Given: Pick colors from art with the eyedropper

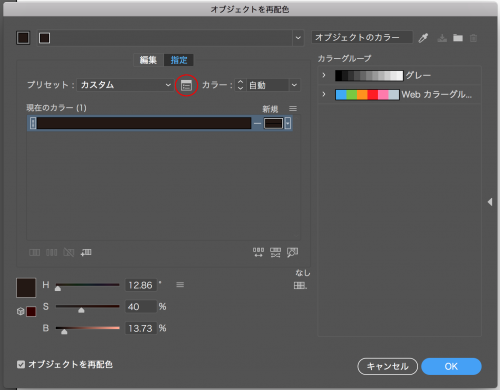Looking at the screenshot, I should point(423,38).
